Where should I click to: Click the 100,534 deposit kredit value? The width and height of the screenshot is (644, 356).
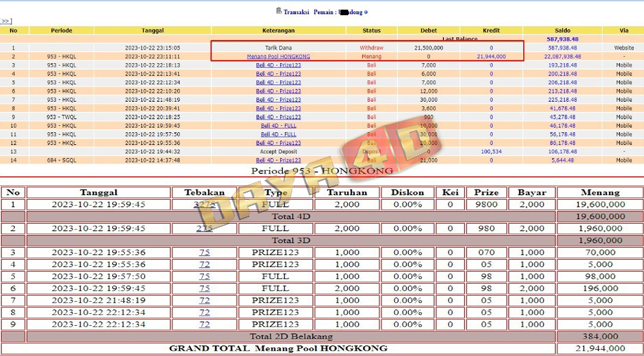(491, 152)
